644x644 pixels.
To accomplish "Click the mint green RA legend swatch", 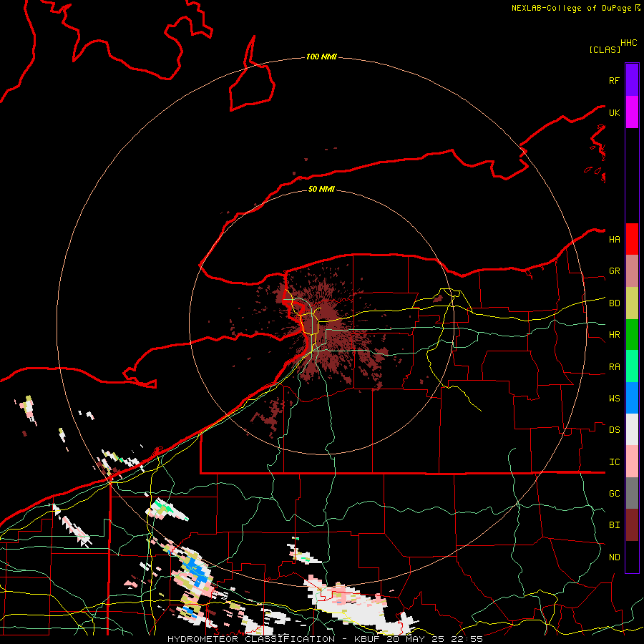I will (632, 366).
